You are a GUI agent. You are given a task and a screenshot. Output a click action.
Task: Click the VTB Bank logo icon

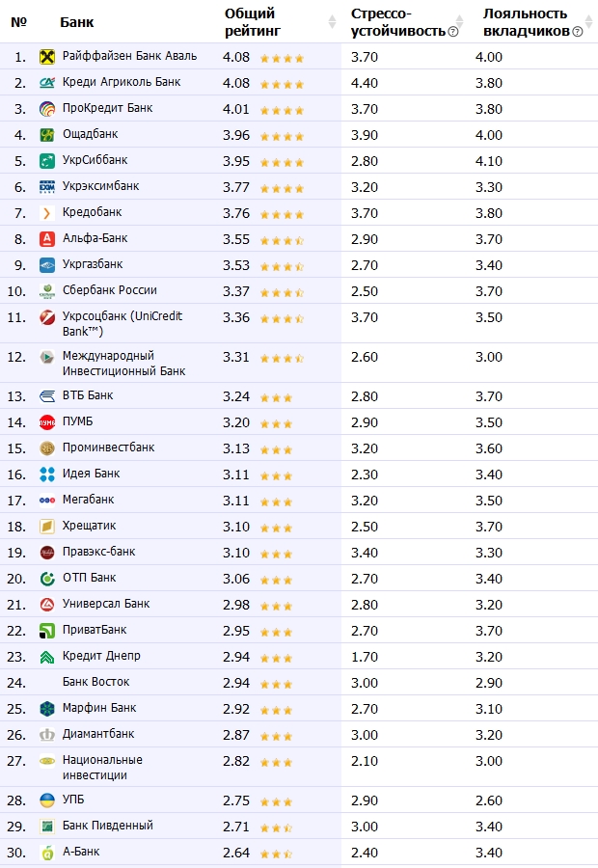(x=47, y=395)
